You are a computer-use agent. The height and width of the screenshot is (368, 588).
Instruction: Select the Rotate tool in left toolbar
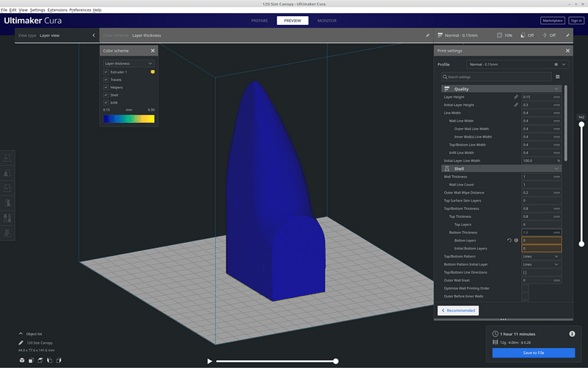point(7,188)
